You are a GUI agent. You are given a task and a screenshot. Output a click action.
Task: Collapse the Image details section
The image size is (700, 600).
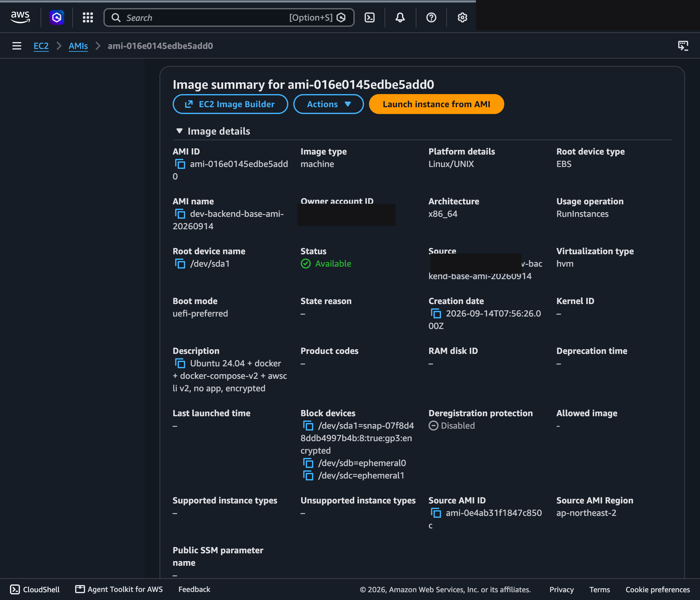coord(180,131)
